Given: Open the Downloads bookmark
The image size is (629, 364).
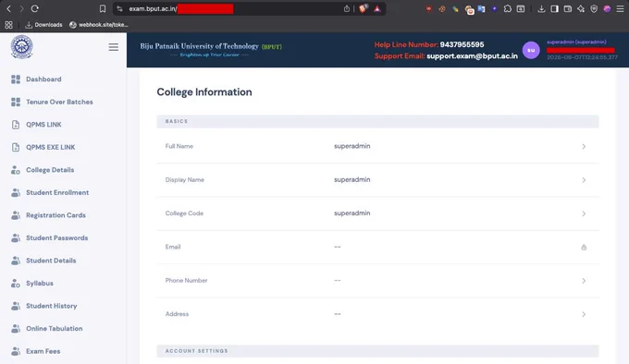Looking at the screenshot, I should pyautogui.click(x=43, y=25).
